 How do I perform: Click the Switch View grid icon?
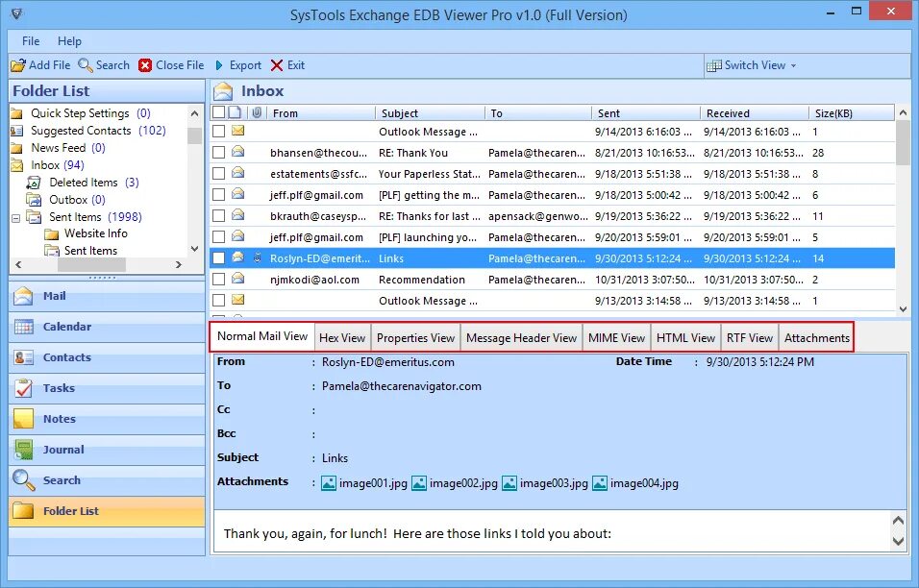coord(714,65)
